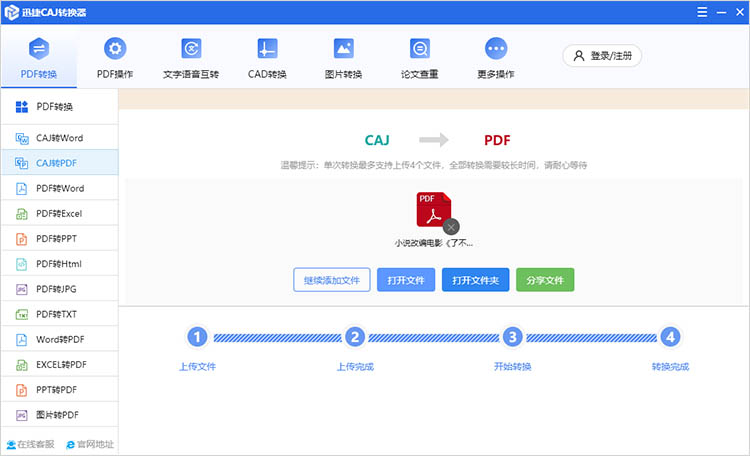The image size is (750, 456).
Task: Click the file name 小说改编电影《了不...
Action: click(x=433, y=243)
